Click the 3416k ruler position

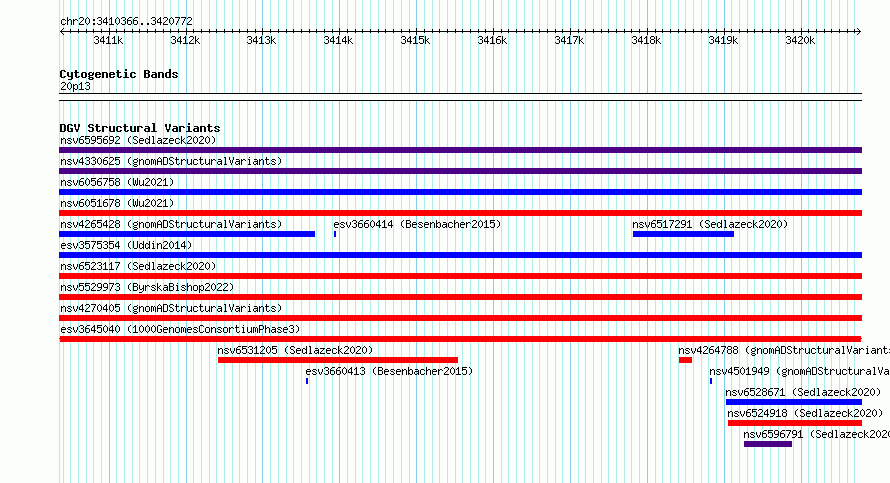click(x=492, y=40)
